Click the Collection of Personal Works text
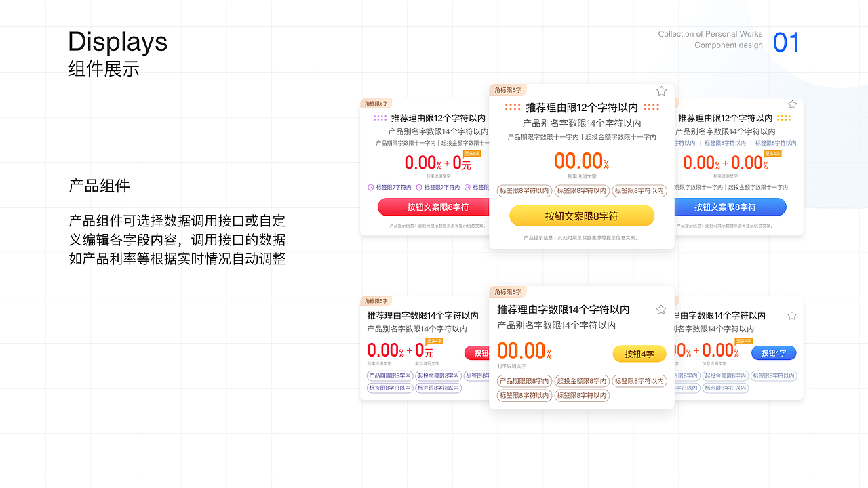Image resolution: width=868 pixels, height=488 pixels. pos(710,34)
